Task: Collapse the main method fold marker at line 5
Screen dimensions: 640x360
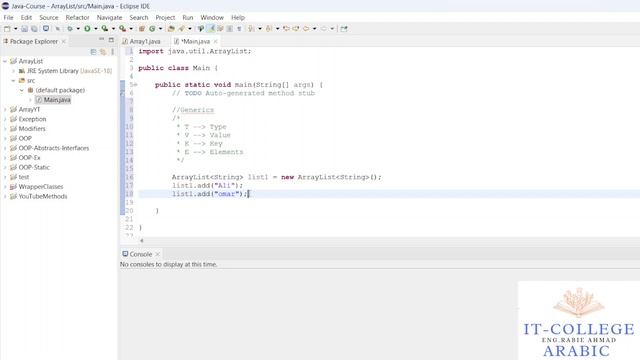Action: pyautogui.click(x=136, y=85)
